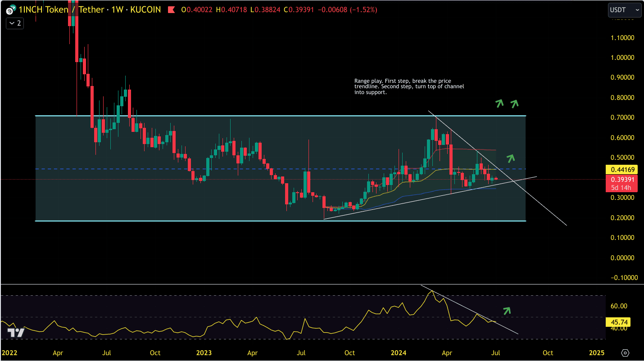Image resolution: width=644 pixels, height=361 pixels.
Task: Click the 2025 time axis label
Action: tap(596, 352)
